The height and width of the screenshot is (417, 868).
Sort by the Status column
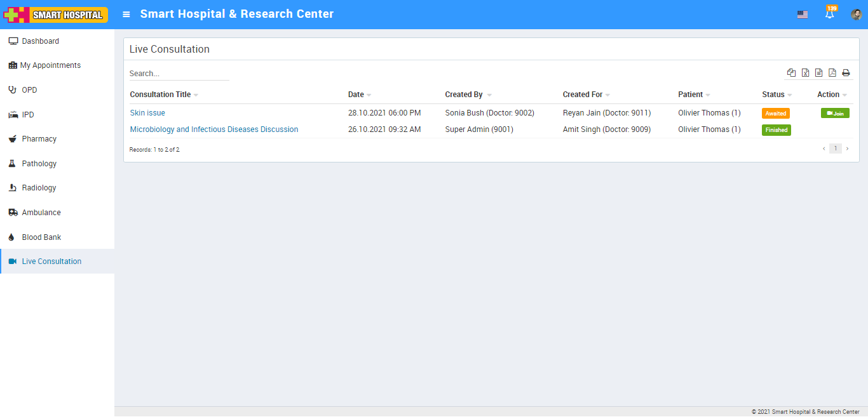[x=773, y=95]
